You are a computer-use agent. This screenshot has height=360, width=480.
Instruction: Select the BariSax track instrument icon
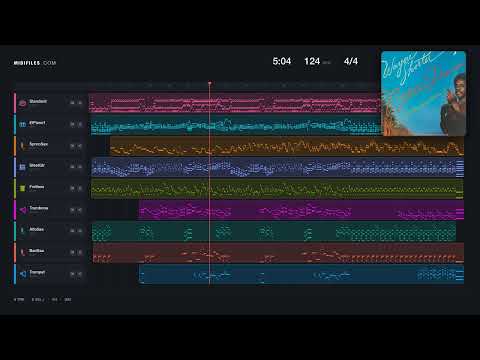23,252
